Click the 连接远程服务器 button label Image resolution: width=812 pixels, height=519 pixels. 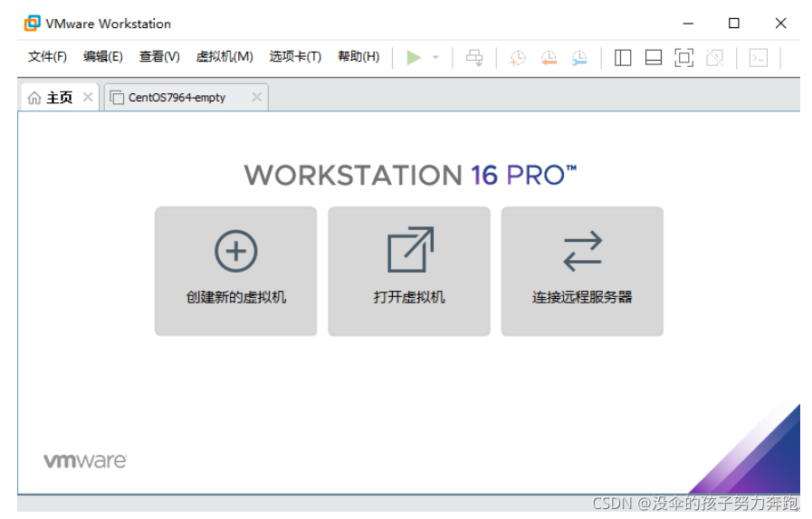(x=583, y=297)
